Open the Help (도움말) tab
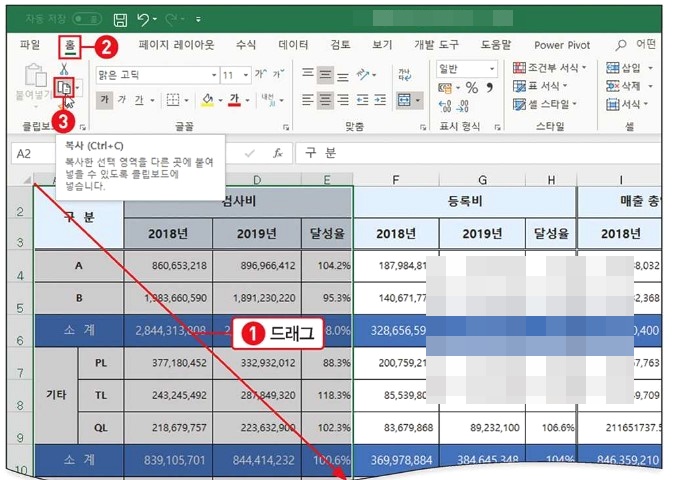Image resolution: width=674 pixels, height=480 pixels. click(496, 45)
